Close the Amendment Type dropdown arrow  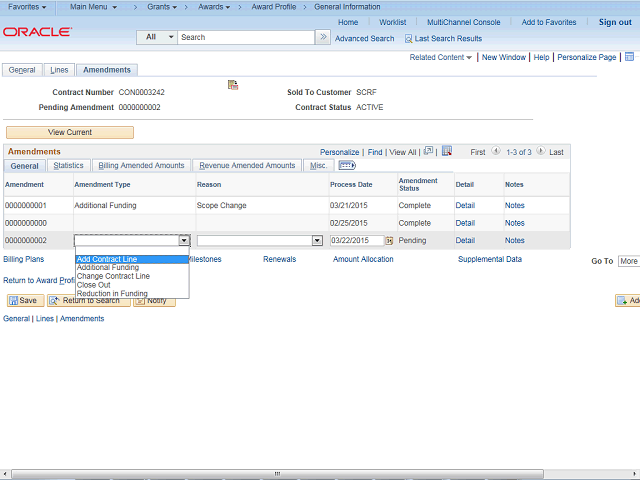(184, 240)
